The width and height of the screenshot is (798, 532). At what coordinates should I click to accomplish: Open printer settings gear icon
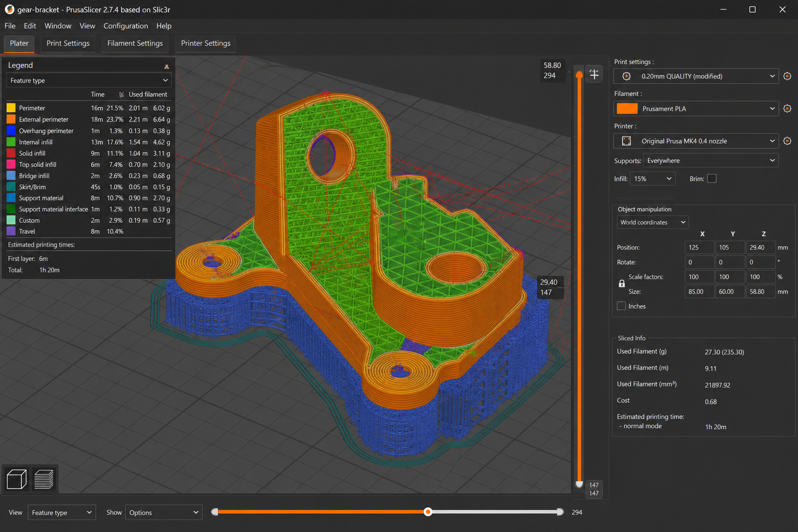click(787, 141)
